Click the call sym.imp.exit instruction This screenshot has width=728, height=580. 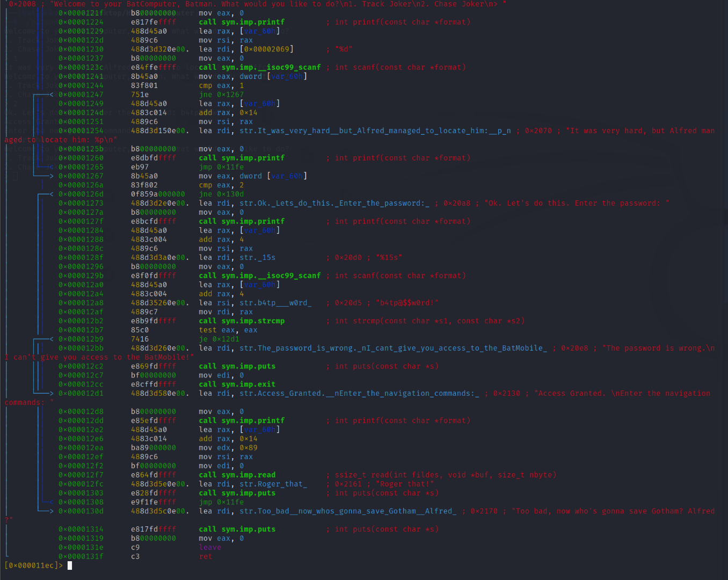click(237, 385)
